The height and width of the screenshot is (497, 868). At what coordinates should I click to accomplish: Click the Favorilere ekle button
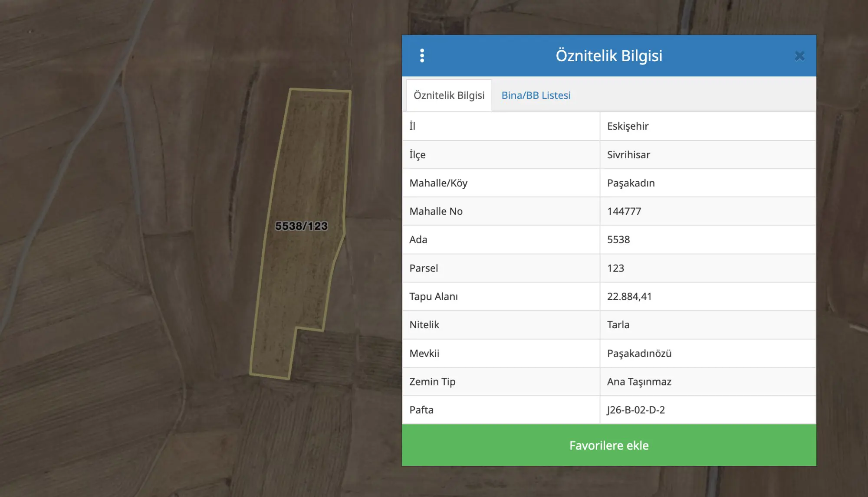pyautogui.click(x=609, y=445)
